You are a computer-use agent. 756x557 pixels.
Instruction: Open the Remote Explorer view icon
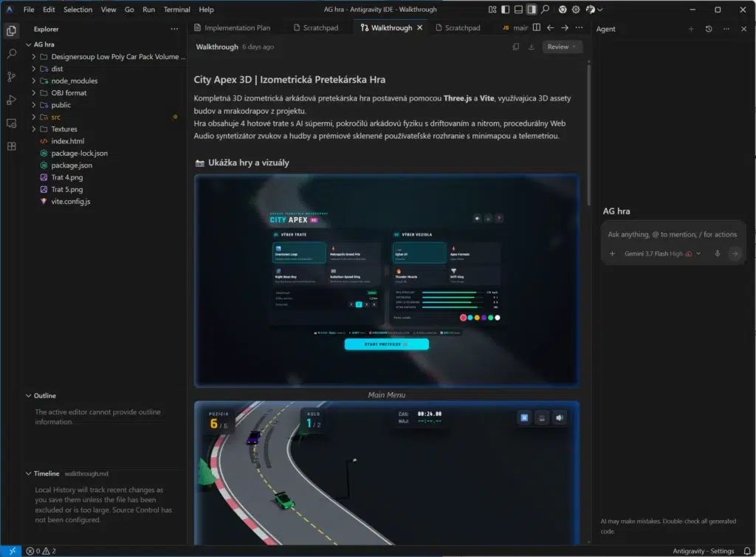pos(12,123)
